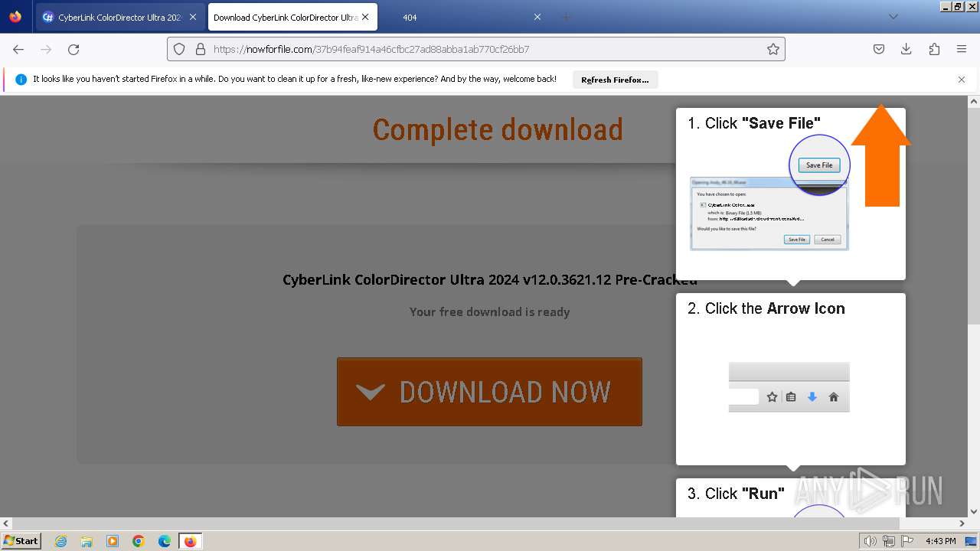Focus the nowforfile.com address bar

pos(476,49)
